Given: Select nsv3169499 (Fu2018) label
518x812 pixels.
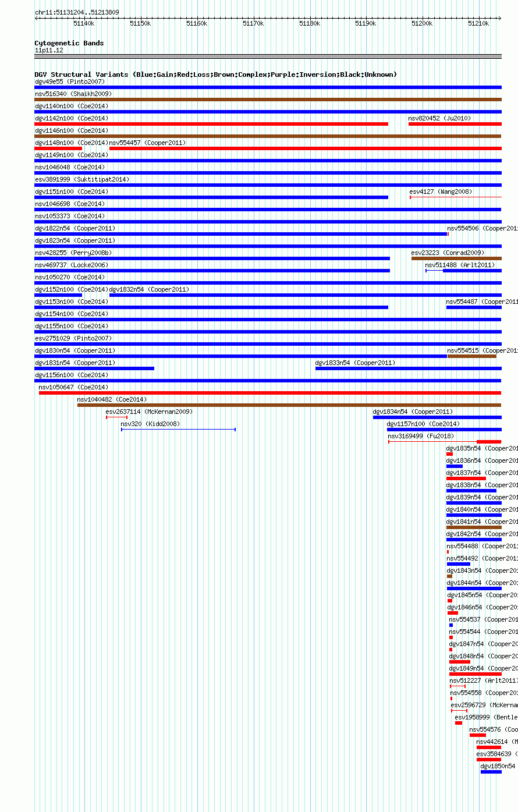Looking at the screenshot, I should [421, 436].
